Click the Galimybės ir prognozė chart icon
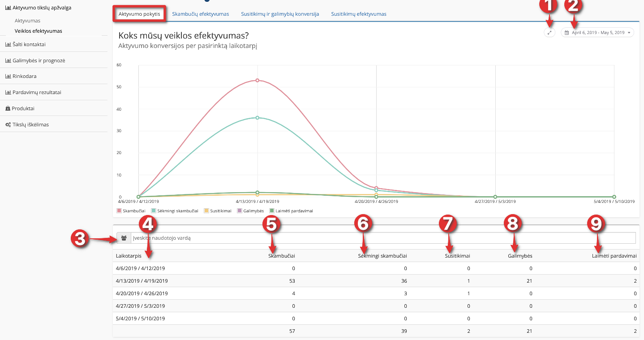 click(x=8, y=60)
